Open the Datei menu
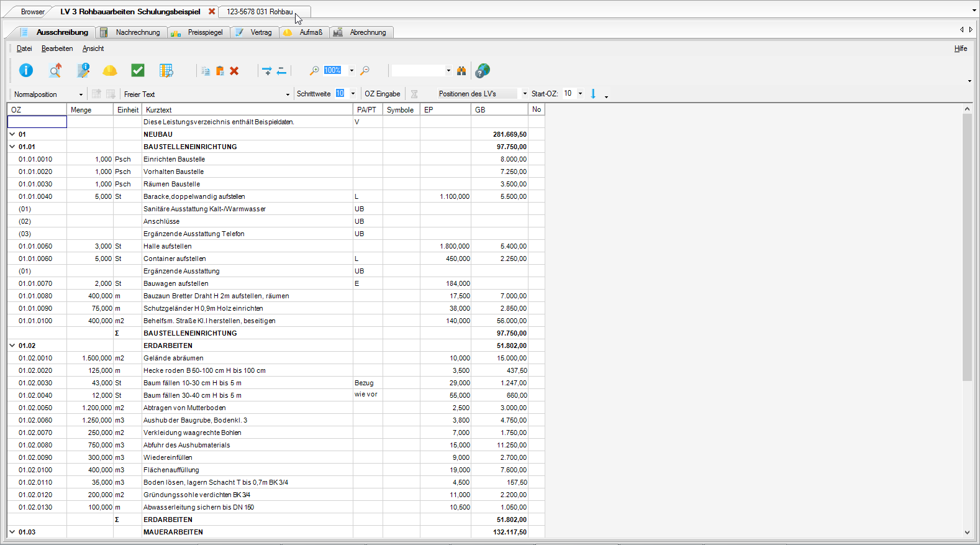Viewport: 980px width, 545px height. coord(24,48)
